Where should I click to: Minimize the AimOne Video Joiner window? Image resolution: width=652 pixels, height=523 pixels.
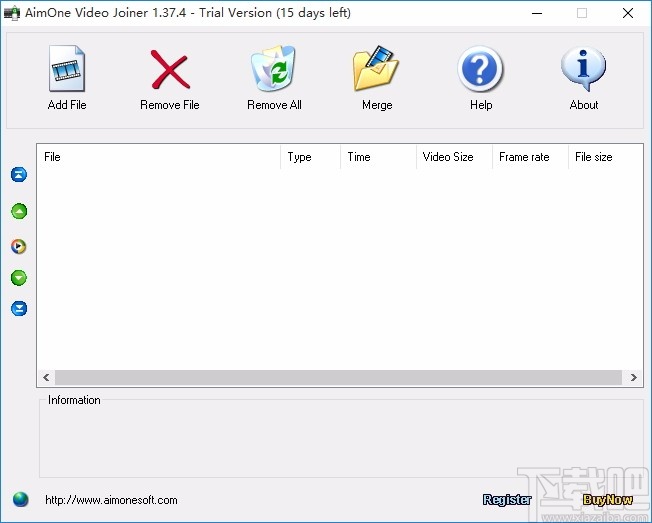click(537, 13)
